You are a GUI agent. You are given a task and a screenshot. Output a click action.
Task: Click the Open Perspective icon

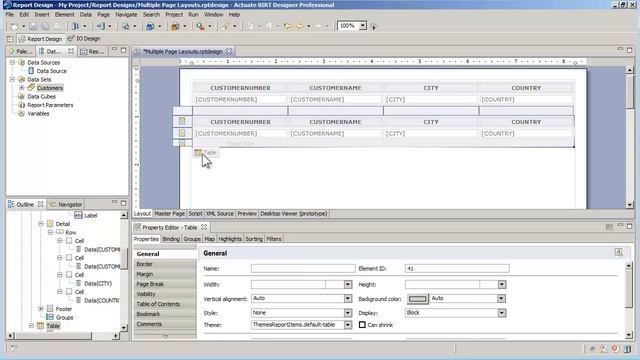point(10,39)
